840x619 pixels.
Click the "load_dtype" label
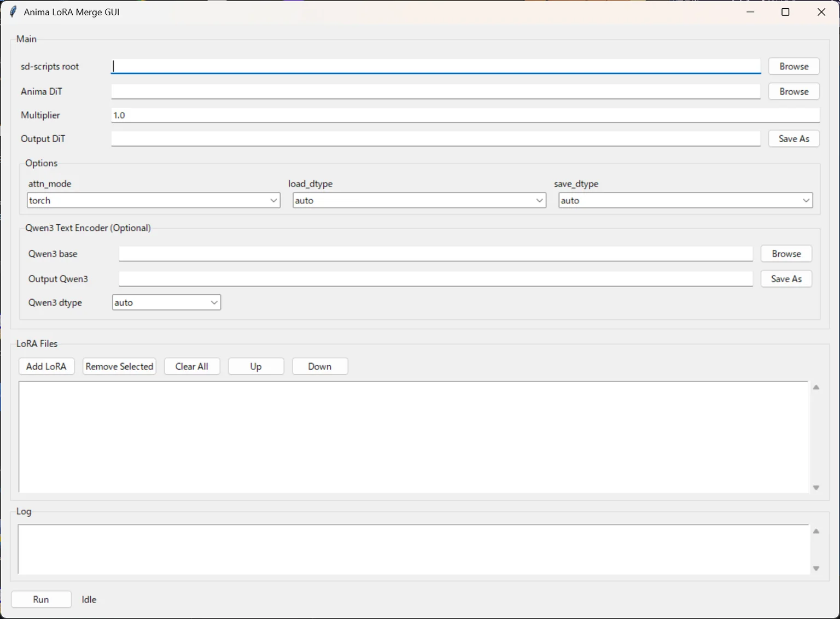[x=311, y=184]
